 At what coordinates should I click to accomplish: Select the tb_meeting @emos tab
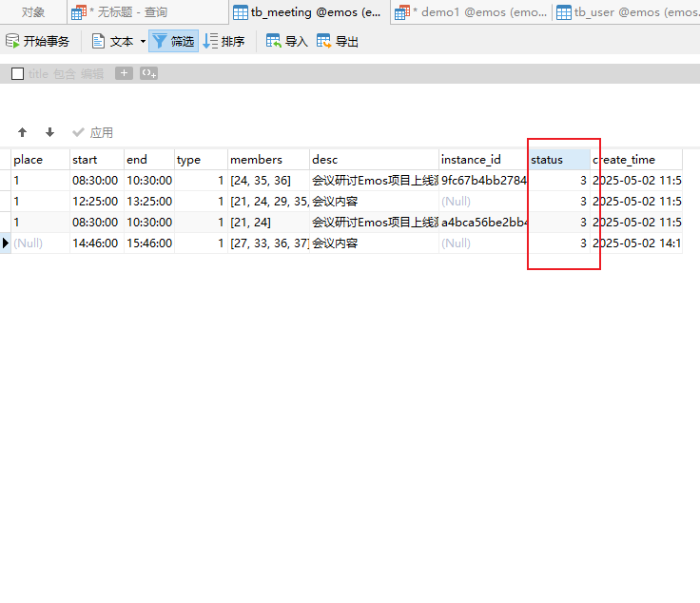pos(309,12)
